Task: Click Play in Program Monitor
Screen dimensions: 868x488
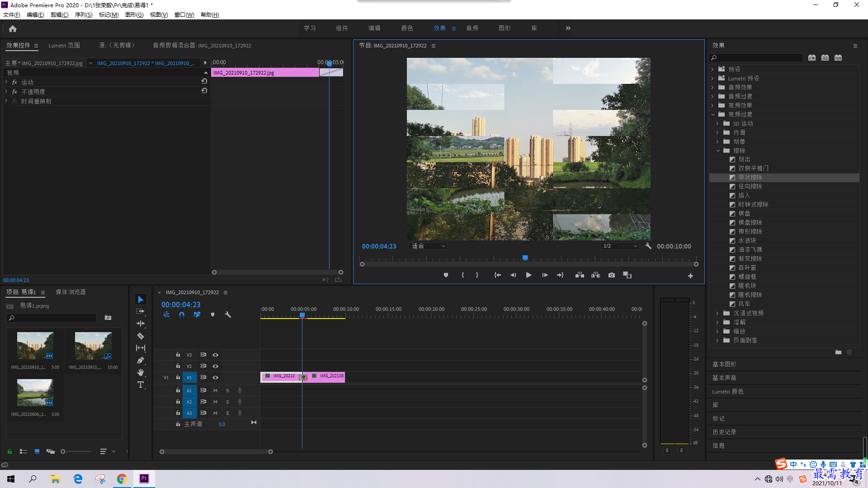Action: 528,275
